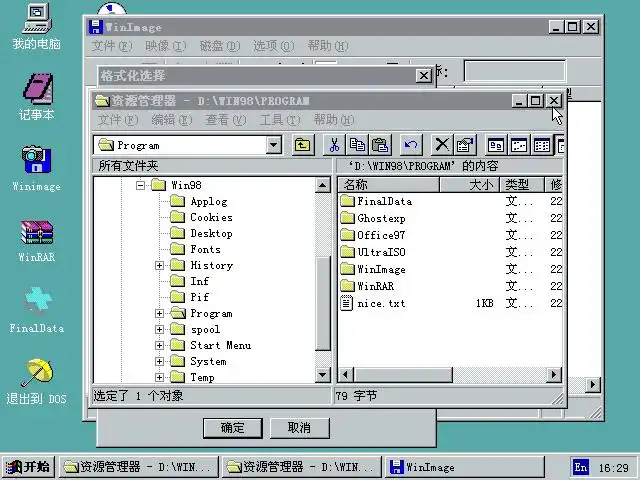This screenshot has height=480, width=640.
Task: Select the FinalData folder in contents list
Action: [x=376, y=201]
